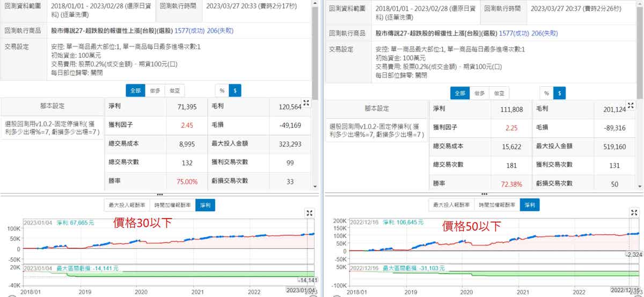Screen dimensions: 644x297
Task: Maximize the left net profit chart
Action: pos(309,213)
